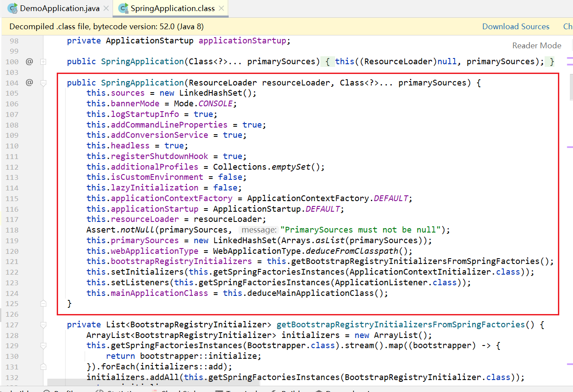Viewport: 573px width, 392px height.
Task: Collapse the lambda block at line 129
Action: click(43, 345)
